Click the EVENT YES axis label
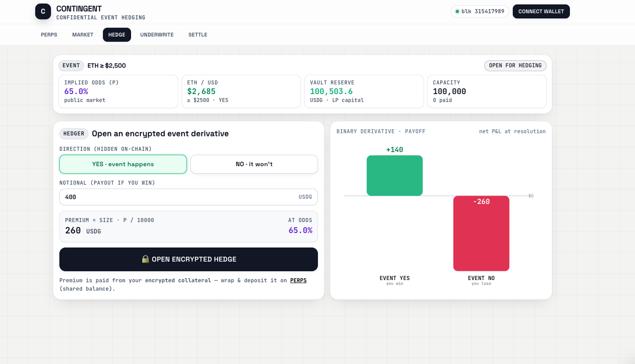Viewport: 635px width, 364px height. pos(394,278)
